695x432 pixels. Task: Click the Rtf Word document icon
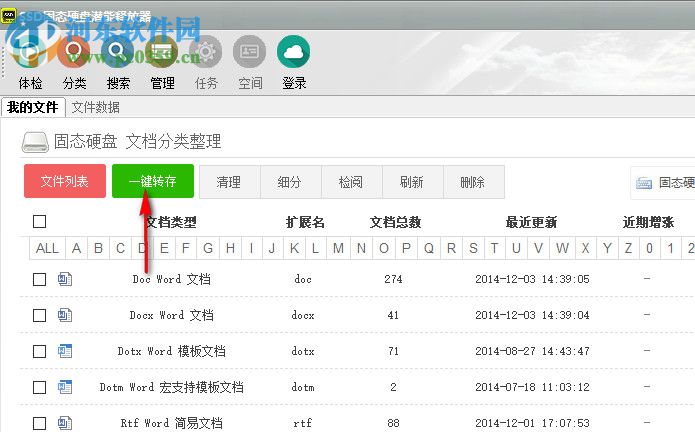[x=65, y=423]
